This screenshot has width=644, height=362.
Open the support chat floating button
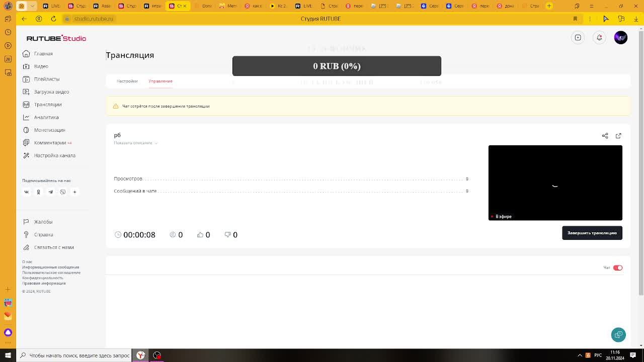click(x=618, y=335)
